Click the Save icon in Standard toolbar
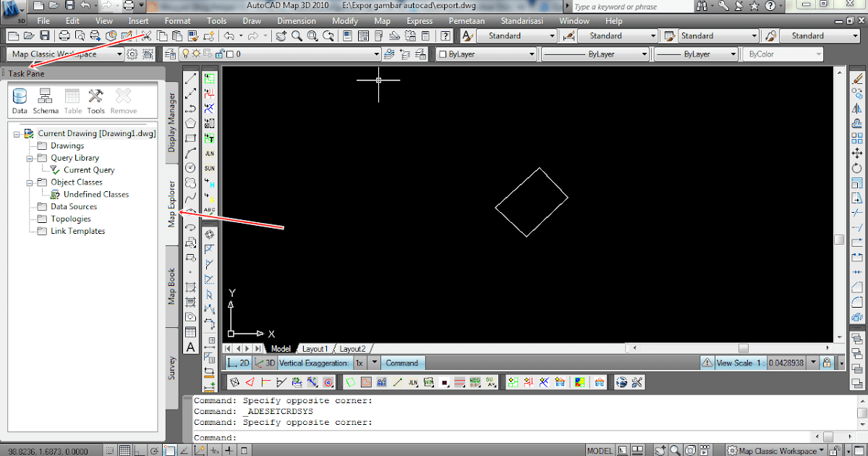Image resolution: width=868 pixels, height=456 pixels. (44, 35)
